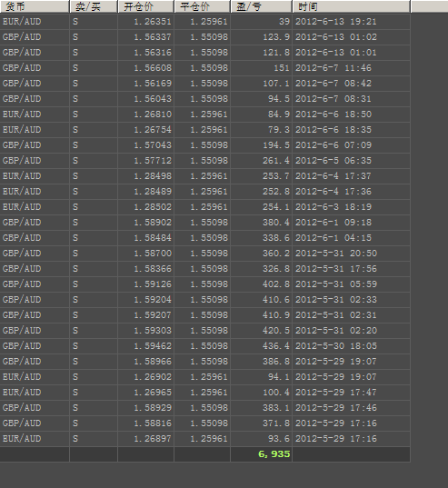Click profit value 194.5
This screenshot has width=448, height=488.
(276, 145)
